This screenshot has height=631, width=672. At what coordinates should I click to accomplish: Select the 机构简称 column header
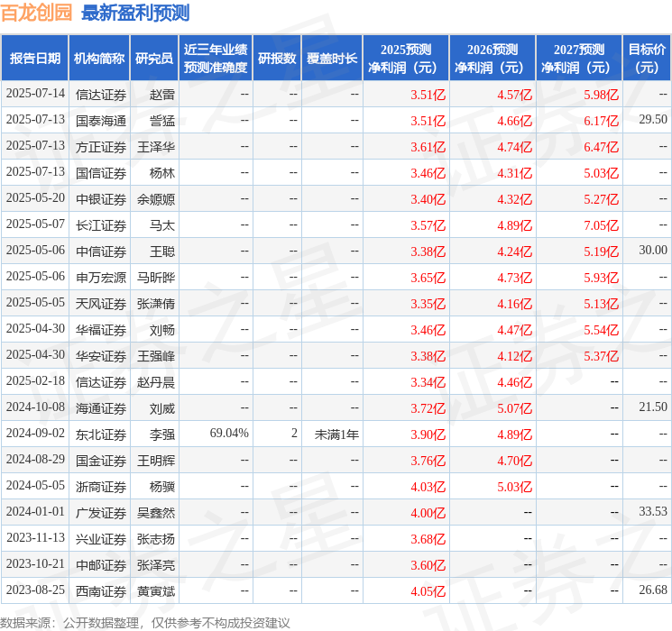99,59
